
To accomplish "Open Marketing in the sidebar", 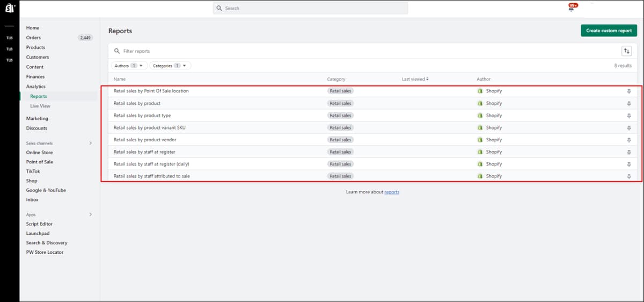I will pos(37,118).
